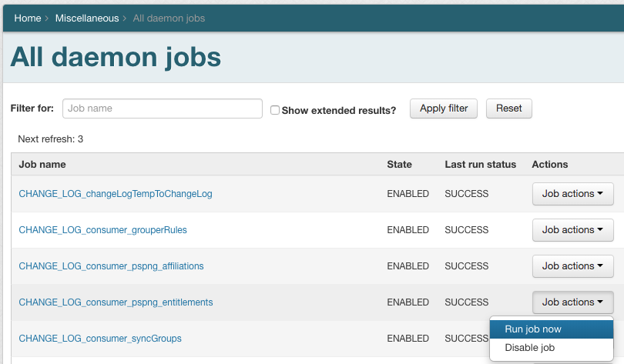Click the Last run status column header
The height and width of the screenshot is (364, 624).
(x=480, y=165)
